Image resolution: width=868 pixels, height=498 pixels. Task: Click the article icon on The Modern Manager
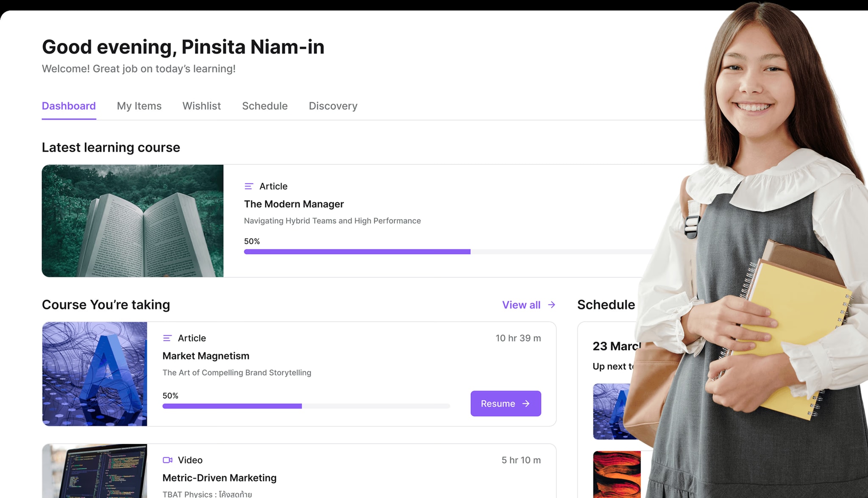tap(249, 186)
